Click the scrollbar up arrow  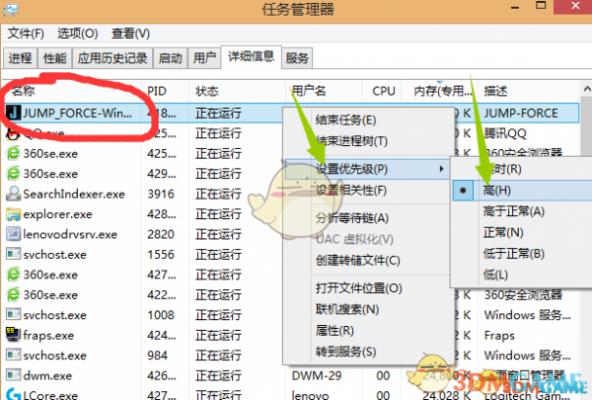point(587,90)
